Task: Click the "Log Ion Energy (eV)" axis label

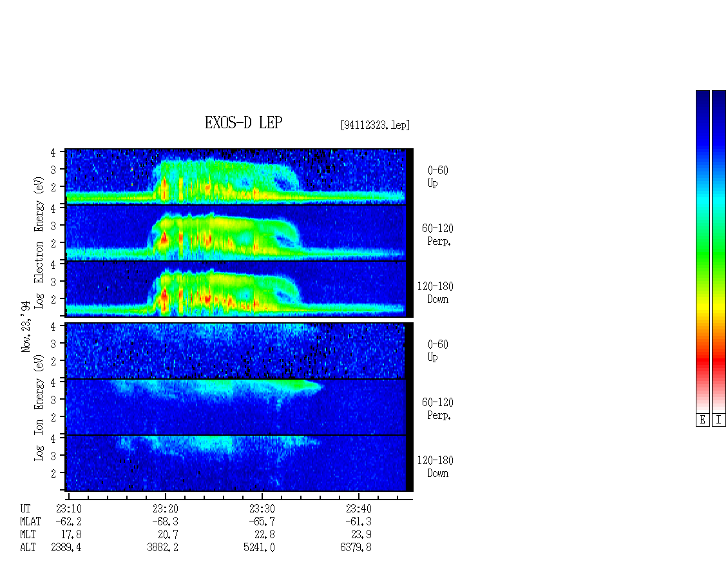Action: pyautogui.click(x=39, y=408)
